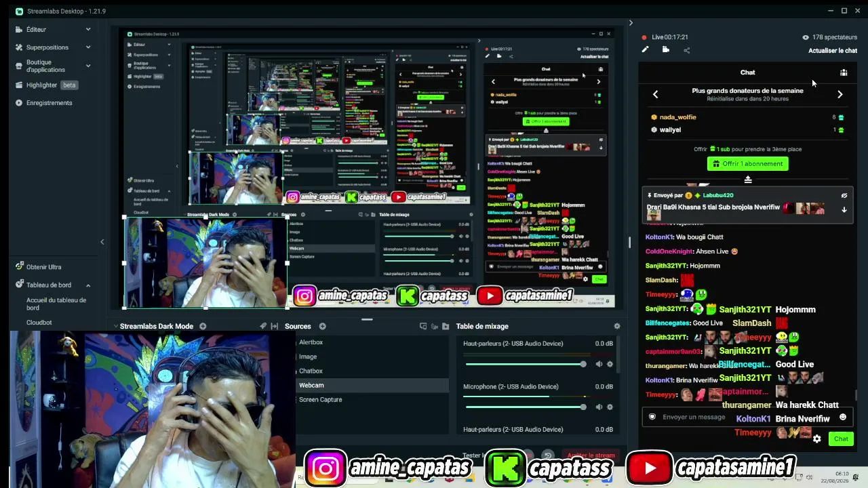Mute the Microphone speaker icon
This screenshot has width=868, height=488.
click(599, 407)
